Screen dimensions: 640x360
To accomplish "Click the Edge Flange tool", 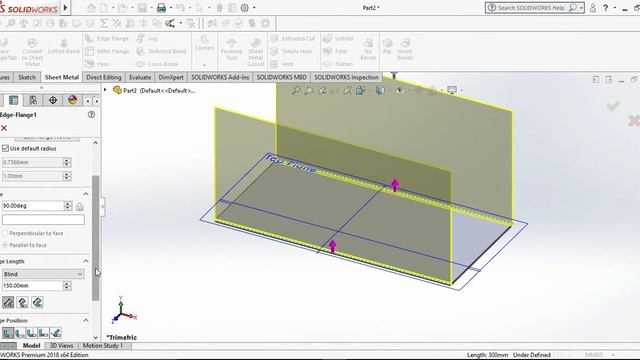I will point(107,39).
